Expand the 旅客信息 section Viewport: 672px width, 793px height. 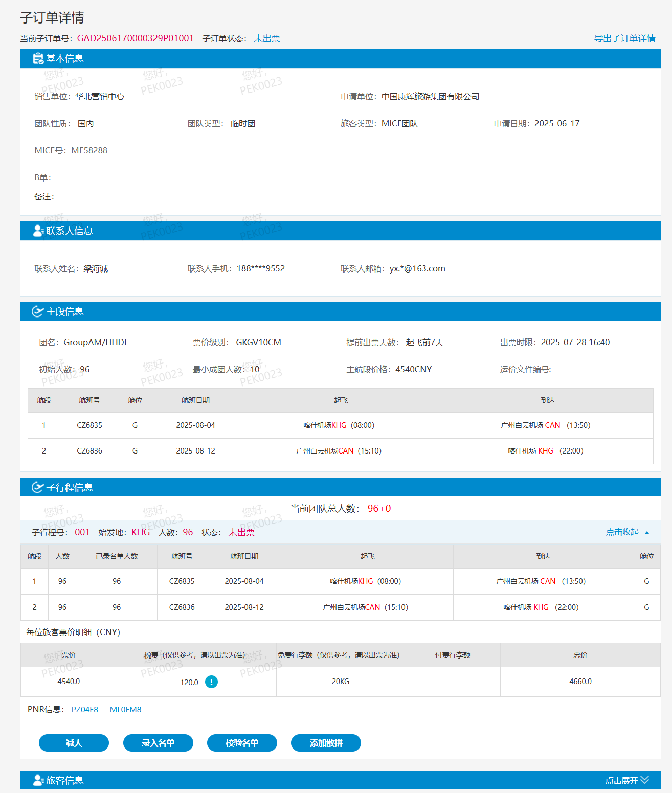(x=621, y=781)
